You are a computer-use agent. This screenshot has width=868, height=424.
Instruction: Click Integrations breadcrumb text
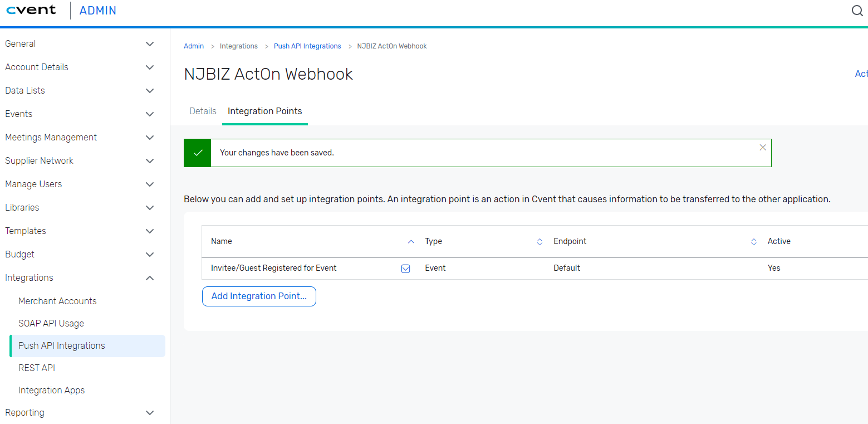pos(239,46)
